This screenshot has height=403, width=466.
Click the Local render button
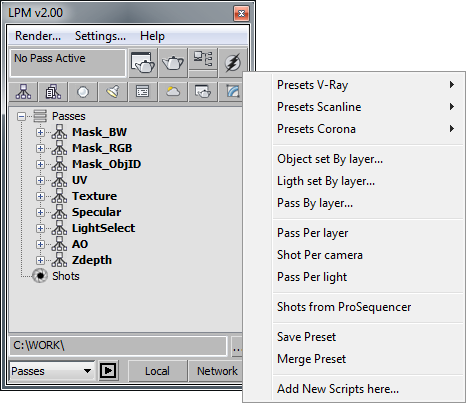(x=157, y=371)
